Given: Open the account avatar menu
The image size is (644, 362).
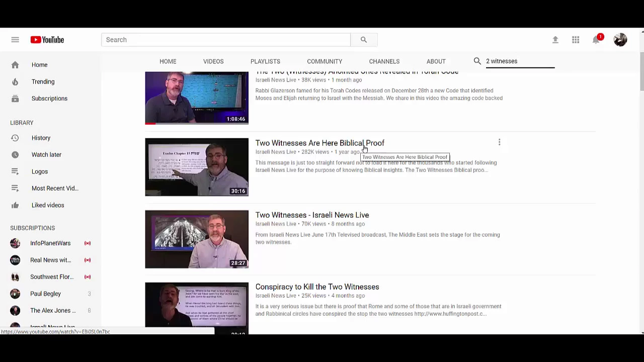Looking at the screenshot, I should coord(620,40).
